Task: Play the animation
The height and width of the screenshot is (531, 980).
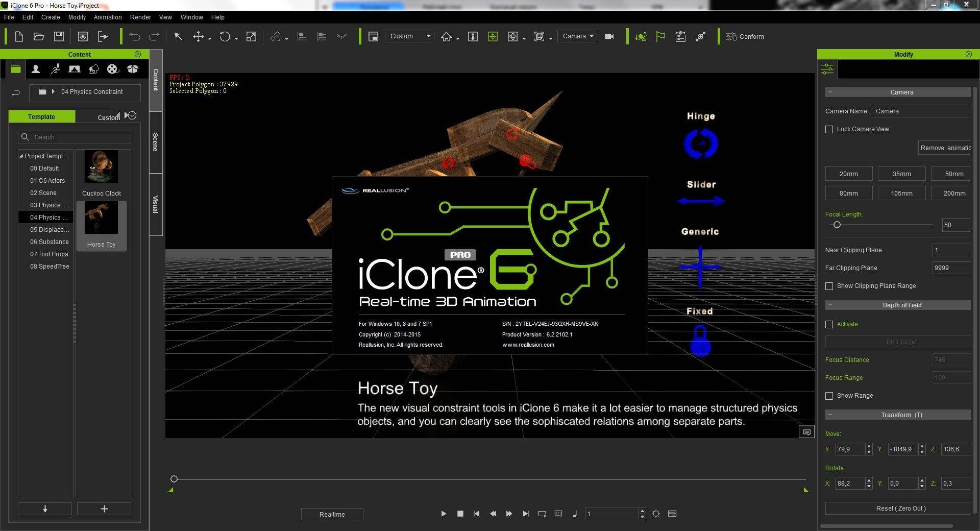Action: click(x=443, y=514)
